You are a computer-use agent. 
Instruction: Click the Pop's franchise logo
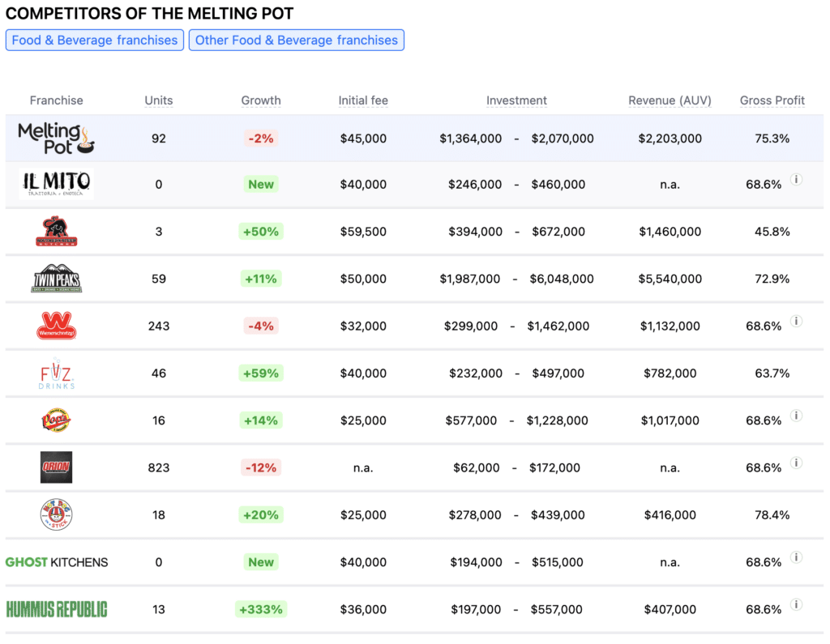pos(56,420)
